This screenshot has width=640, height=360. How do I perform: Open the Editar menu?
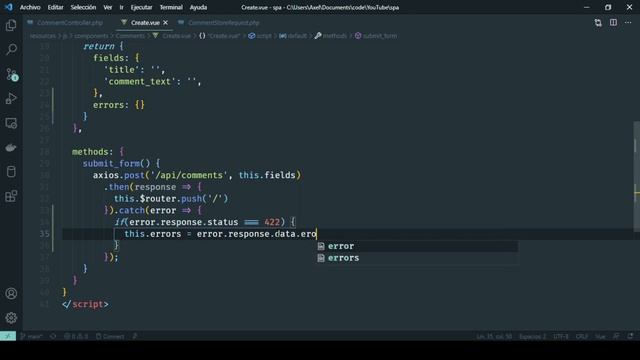(56, 7)
